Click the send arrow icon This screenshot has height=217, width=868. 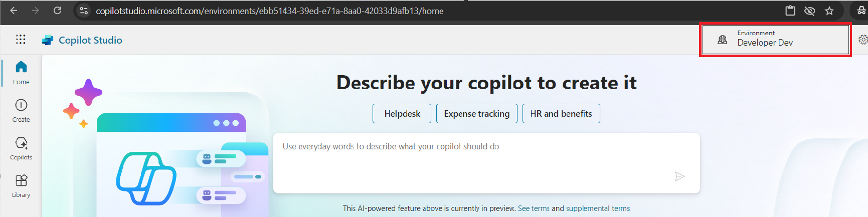(679, 176)
